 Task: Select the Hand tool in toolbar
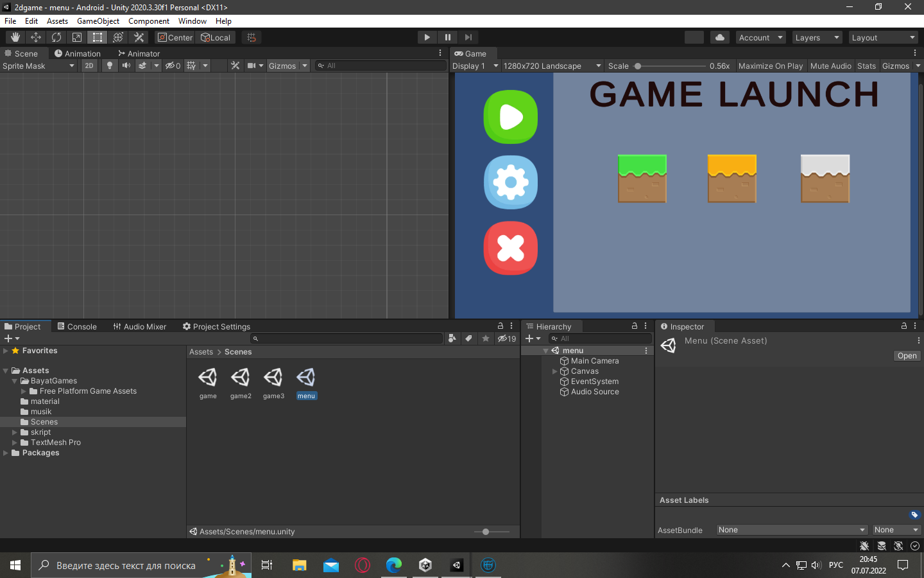(x=15, y=37)
